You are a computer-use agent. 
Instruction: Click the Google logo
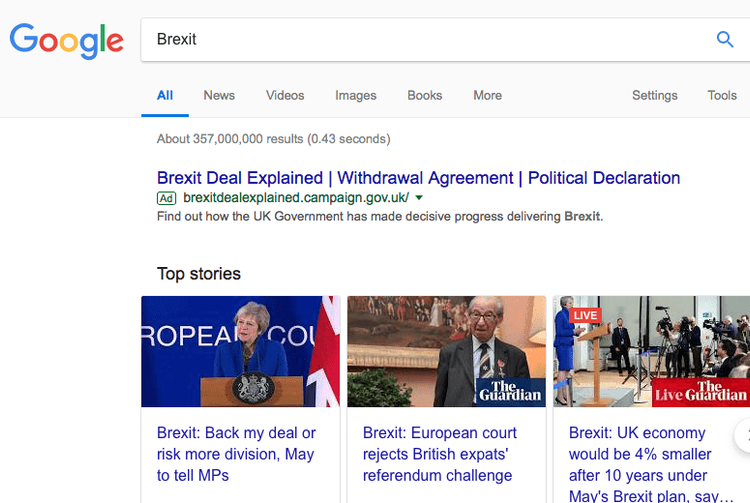pos(67,41)
